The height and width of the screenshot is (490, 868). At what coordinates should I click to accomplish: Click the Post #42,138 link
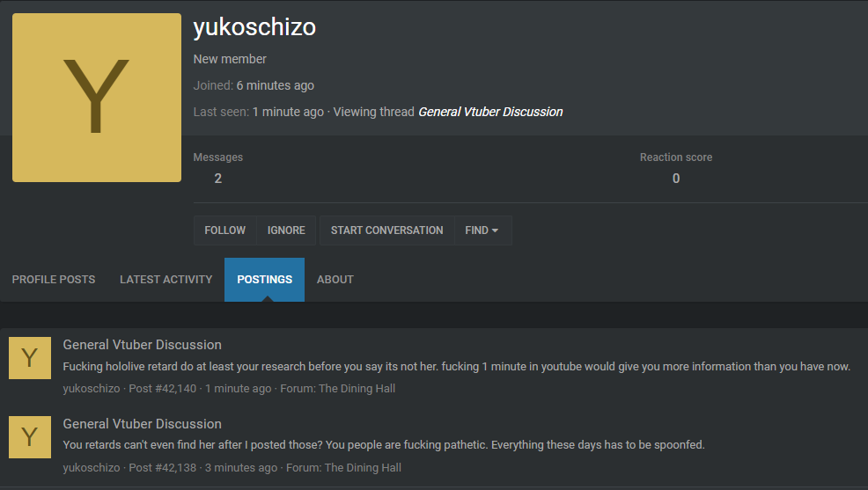pos(163,467)
